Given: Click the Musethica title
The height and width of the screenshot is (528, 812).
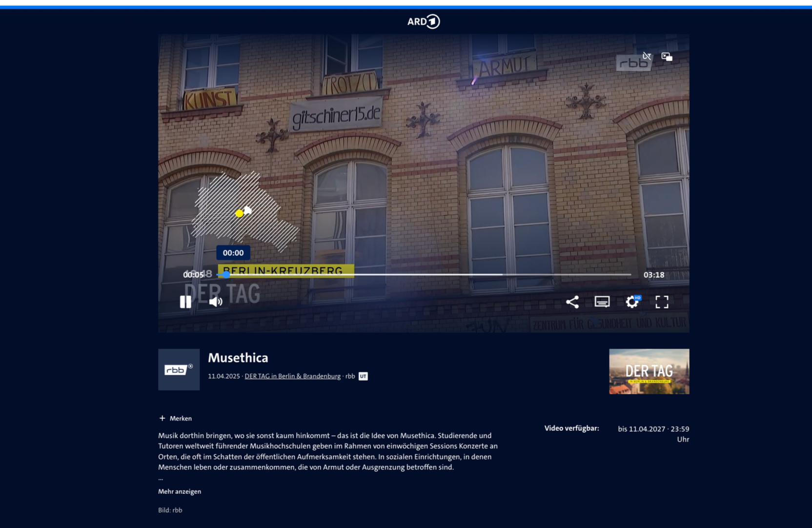Looking at the screenshot, I should point(238,358).
